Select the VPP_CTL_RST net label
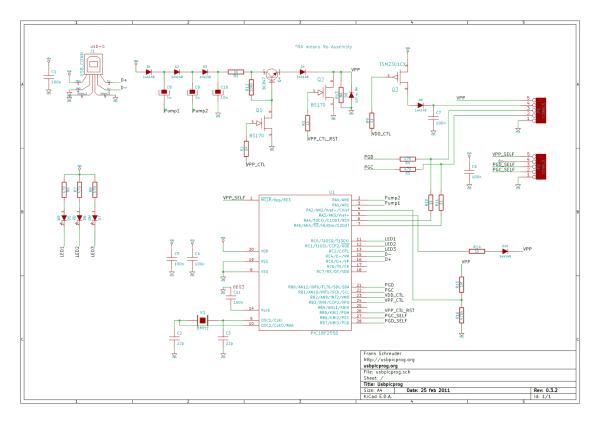 [x=323, y=139]
